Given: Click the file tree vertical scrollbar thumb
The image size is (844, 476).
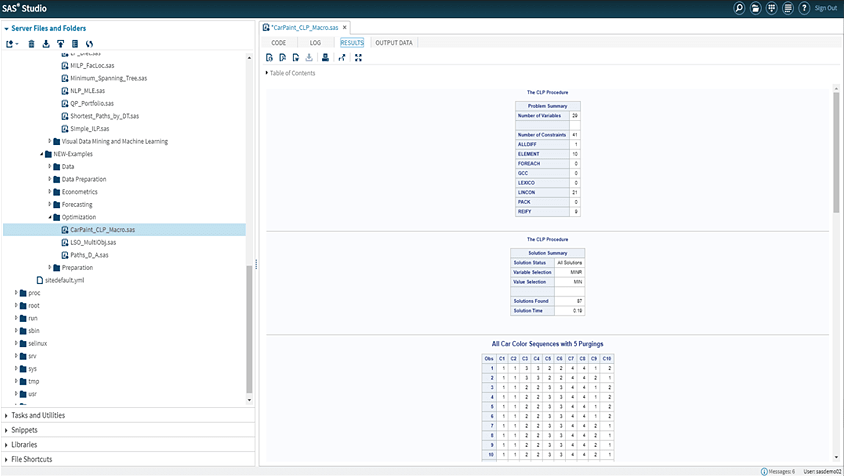Looking at the screenshot, I should (249, 329).
